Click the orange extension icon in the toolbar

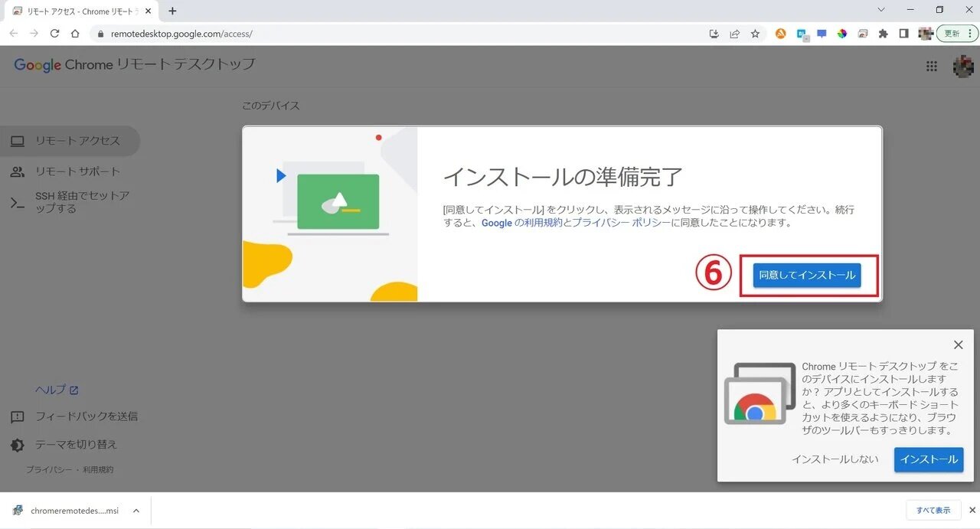click(781, 34)
